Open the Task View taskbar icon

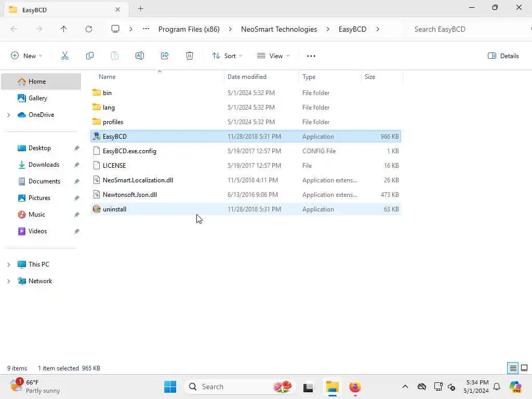pos(308,387)
